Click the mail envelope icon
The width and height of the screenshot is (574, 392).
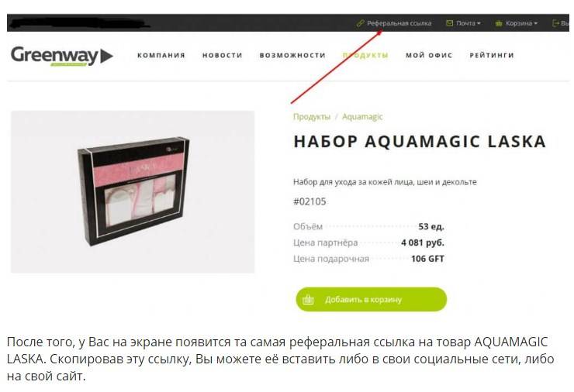click(450, 23)
